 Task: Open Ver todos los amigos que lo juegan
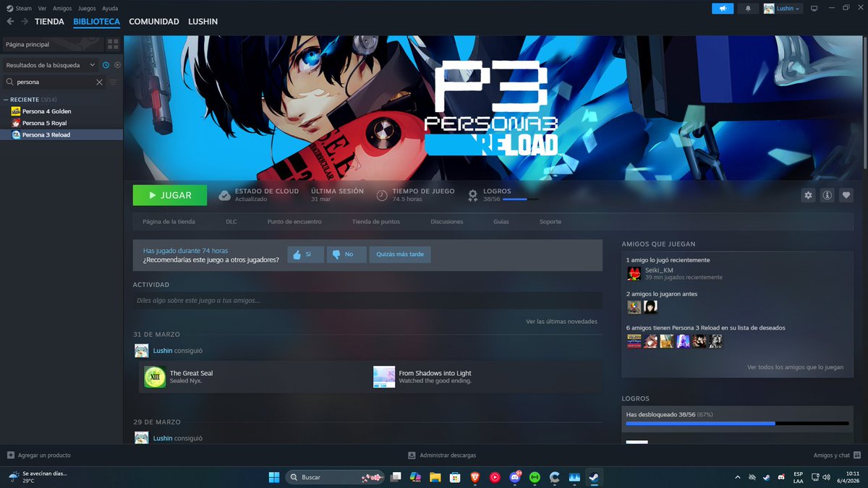coord(795,367)
